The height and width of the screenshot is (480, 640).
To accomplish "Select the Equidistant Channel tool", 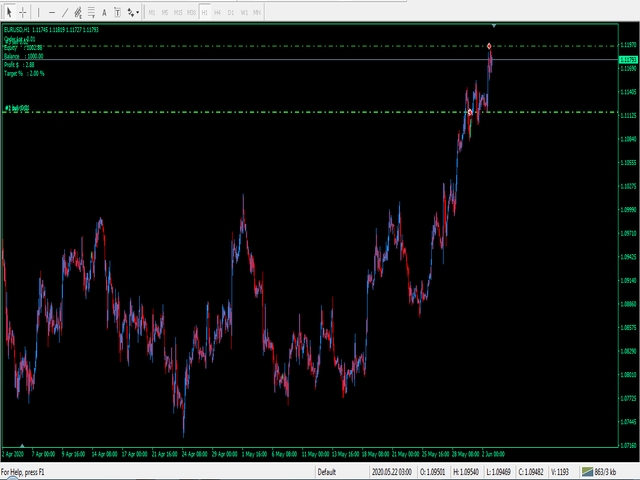I will point(78,13).
